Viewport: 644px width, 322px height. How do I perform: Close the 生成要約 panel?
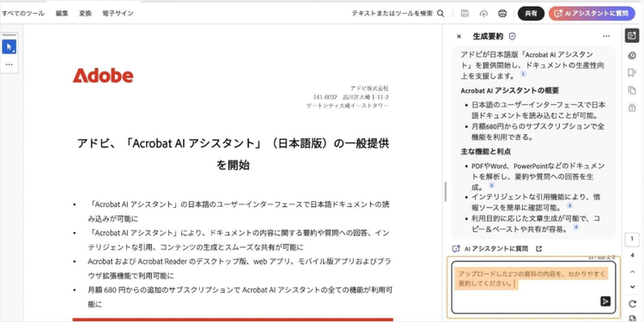pos(459,37)
